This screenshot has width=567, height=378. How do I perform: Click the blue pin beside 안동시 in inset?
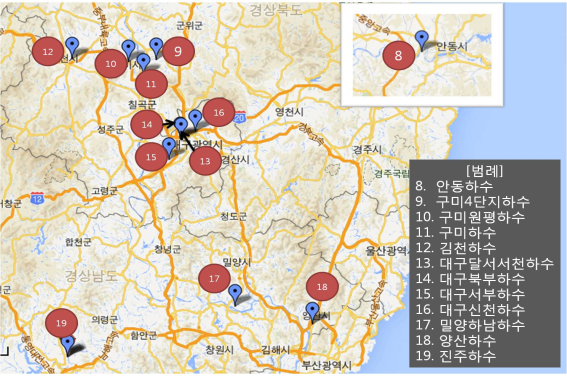coord(422,41)
